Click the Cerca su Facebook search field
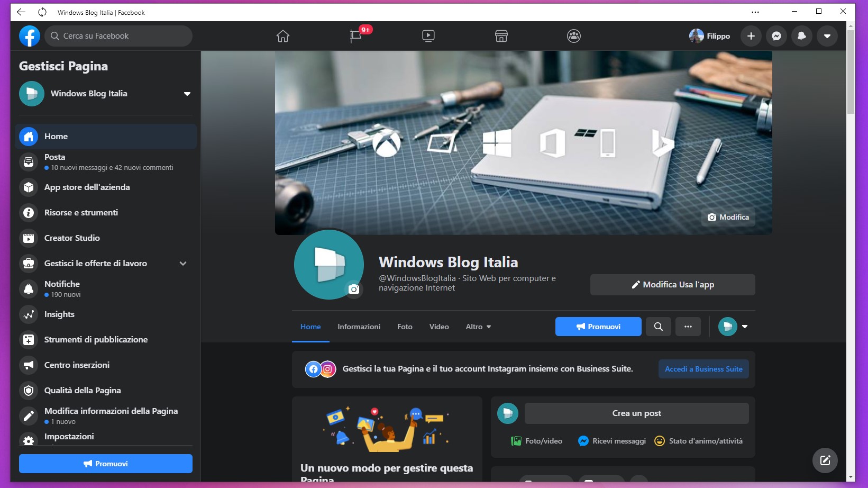The image size is (868, 488). (118, 36)
